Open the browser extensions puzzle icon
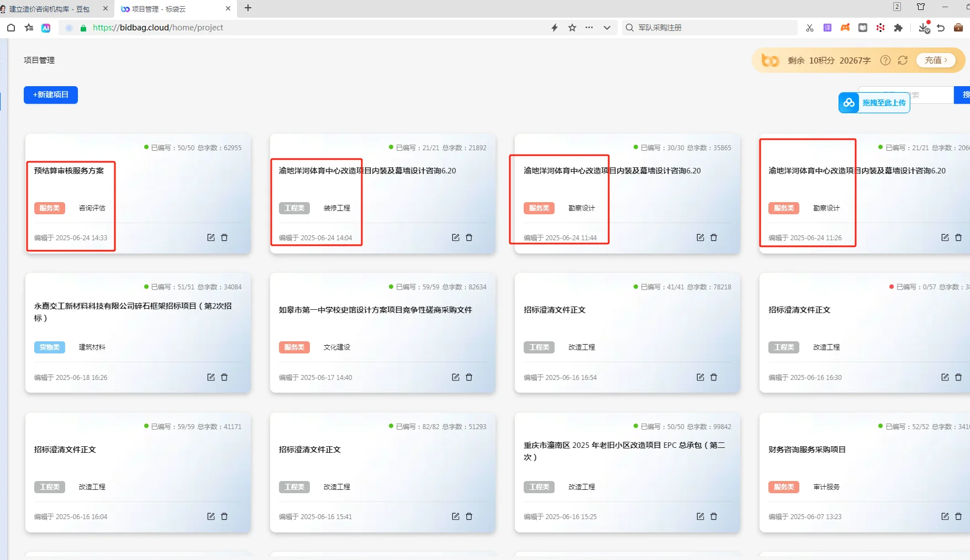970x560 pixels. [x=898, y=28]
